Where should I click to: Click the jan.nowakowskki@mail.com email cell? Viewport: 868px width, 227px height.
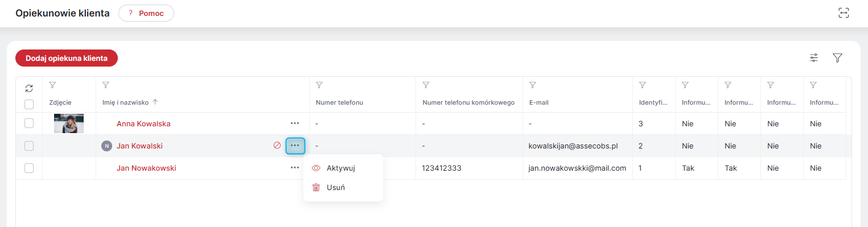pos(577,168)
